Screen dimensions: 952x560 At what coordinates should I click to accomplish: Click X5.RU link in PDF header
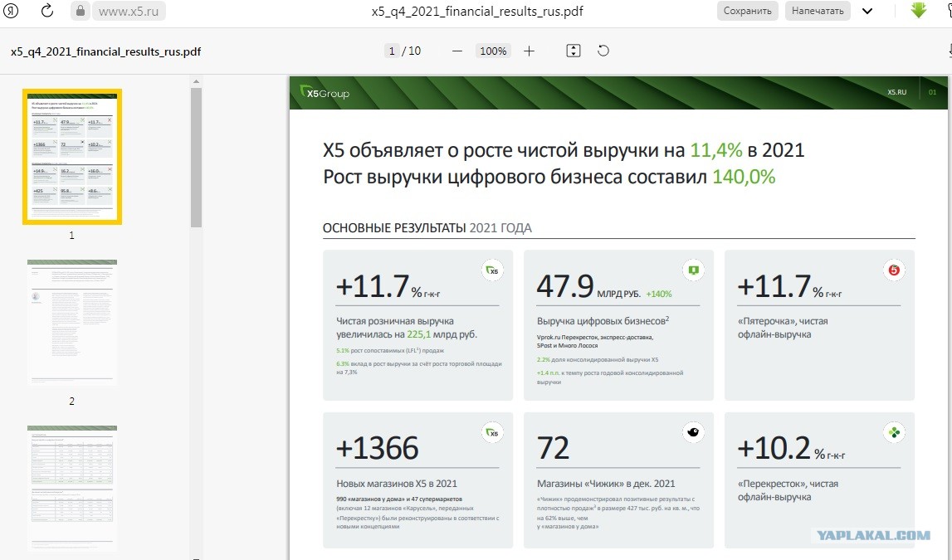(896, 92)
